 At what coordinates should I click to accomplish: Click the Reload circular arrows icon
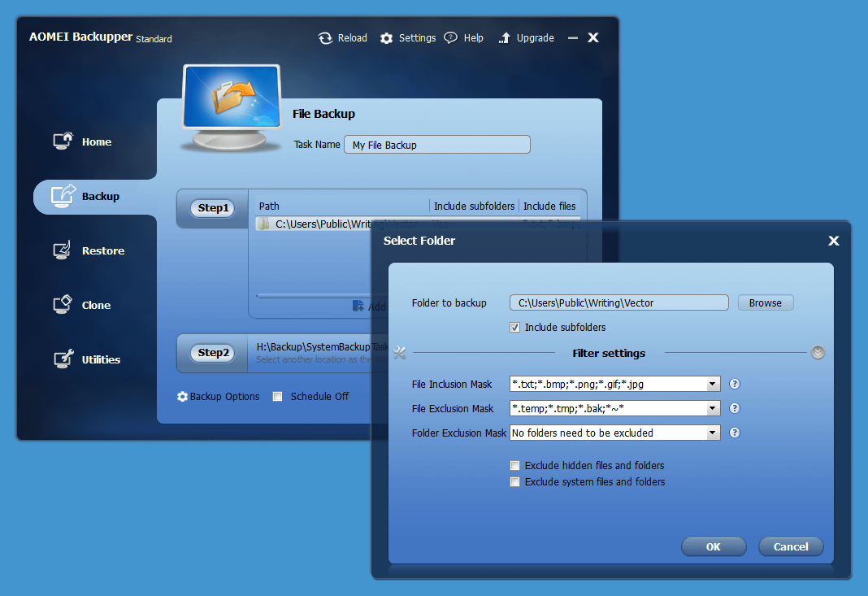coord(325,38)
